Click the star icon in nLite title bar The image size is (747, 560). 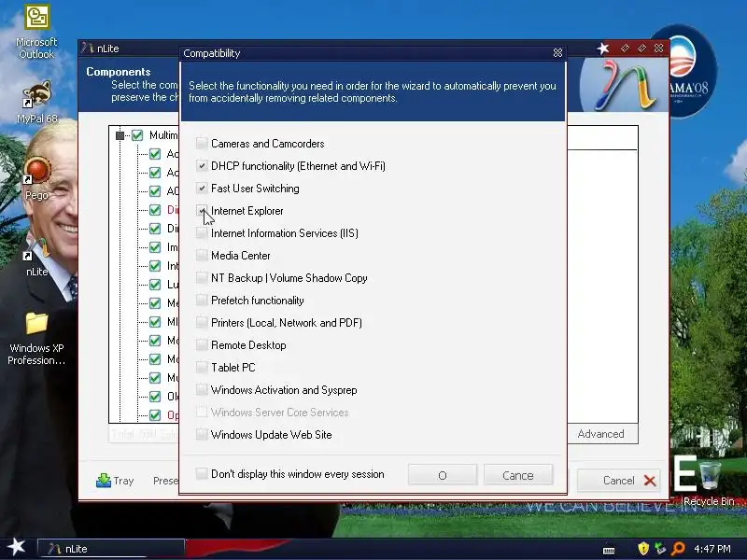point(603,49)
